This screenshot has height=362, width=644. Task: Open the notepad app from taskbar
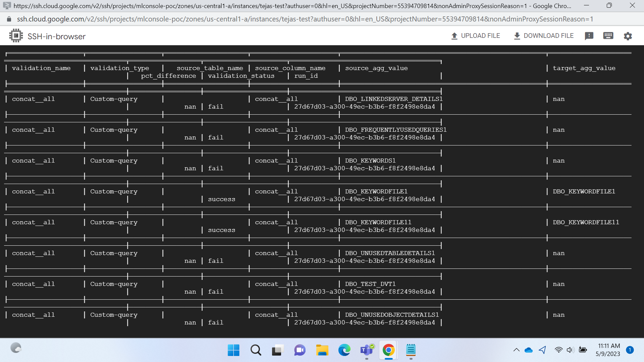pos(411,350)
